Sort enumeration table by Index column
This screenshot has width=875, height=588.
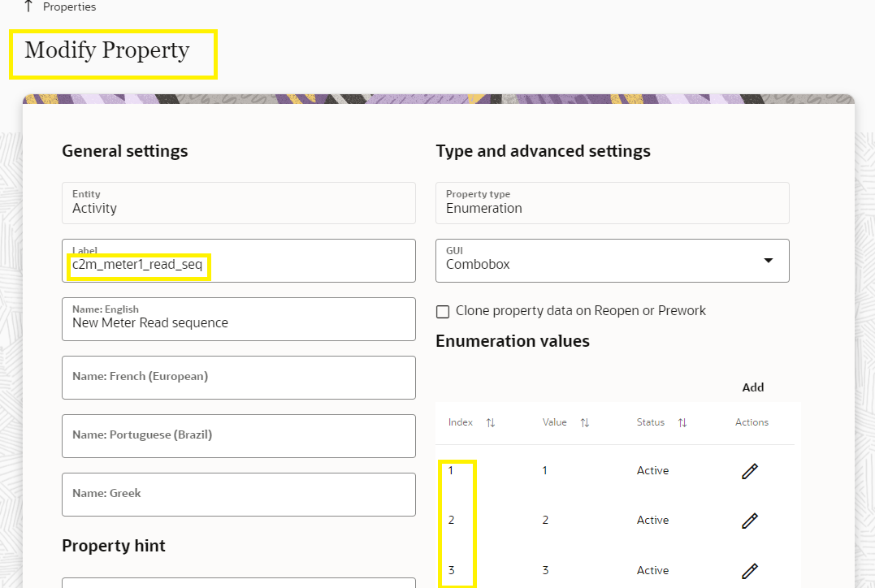click(x=491, y=423)
